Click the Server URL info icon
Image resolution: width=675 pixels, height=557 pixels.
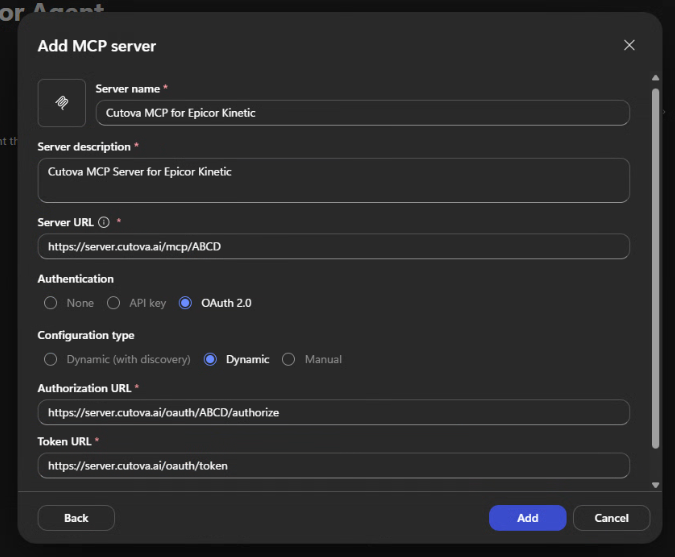104,222
